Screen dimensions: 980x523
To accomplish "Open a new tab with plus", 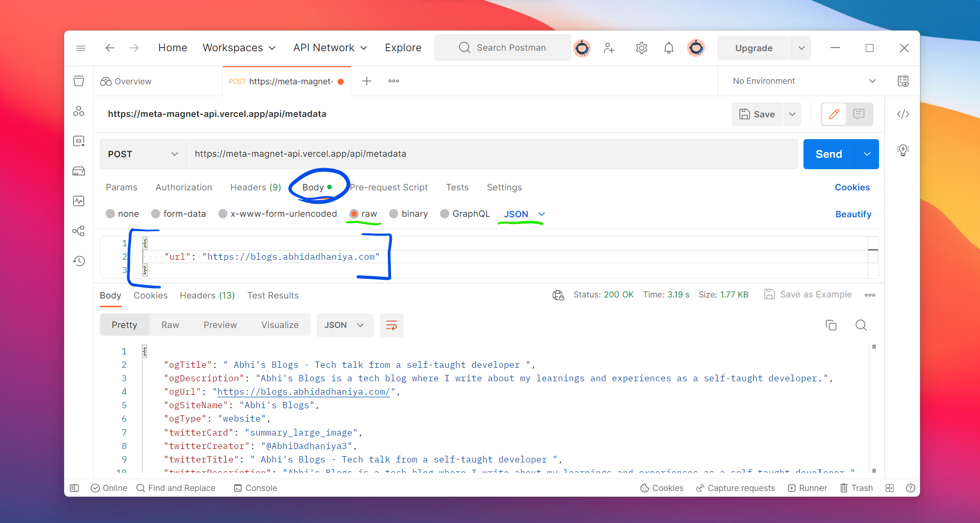I will (x=367, y=81).
